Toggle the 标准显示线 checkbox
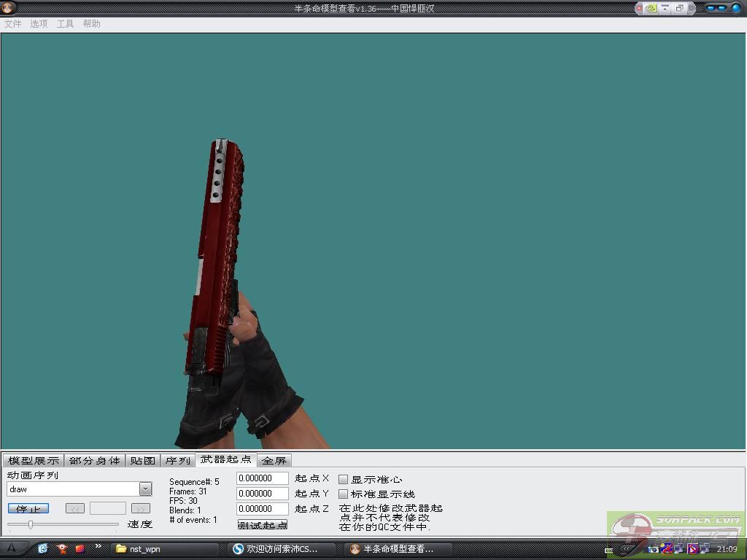The height and width of the screenshot is (560, 747). click(344, 494)
